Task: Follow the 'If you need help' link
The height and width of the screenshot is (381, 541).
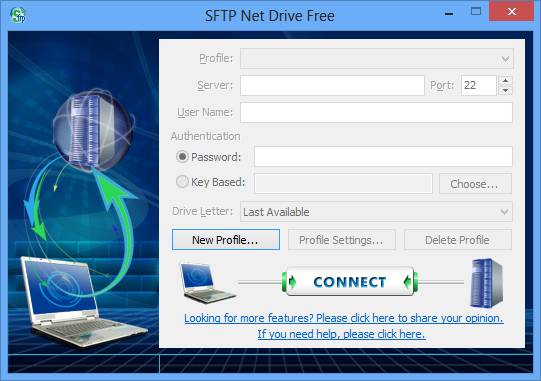Action: tap(341, 334)
